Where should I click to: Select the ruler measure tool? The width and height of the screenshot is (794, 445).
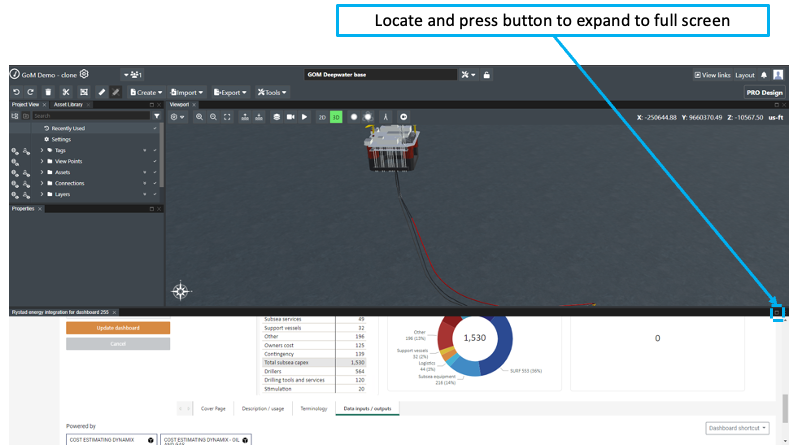click(102, 92)
